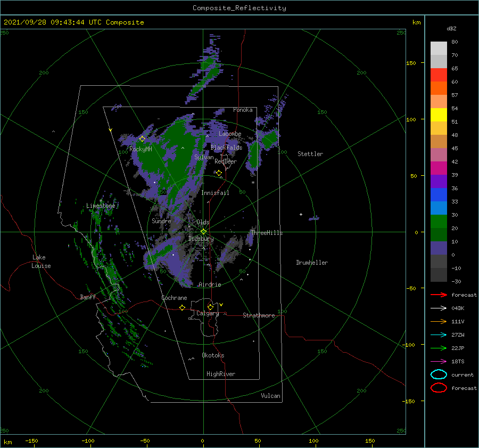Click the Lacombe town label
Image resolution: width=479 pixels, height=448 pixels.
[x=230, y=134]
